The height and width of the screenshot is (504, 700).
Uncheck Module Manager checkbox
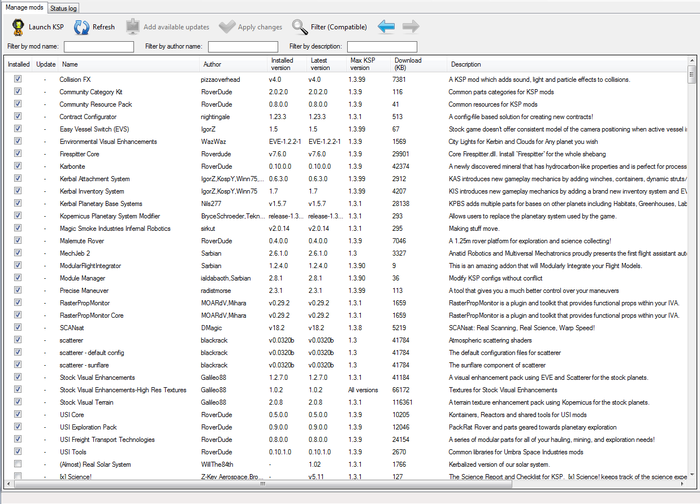18,278
